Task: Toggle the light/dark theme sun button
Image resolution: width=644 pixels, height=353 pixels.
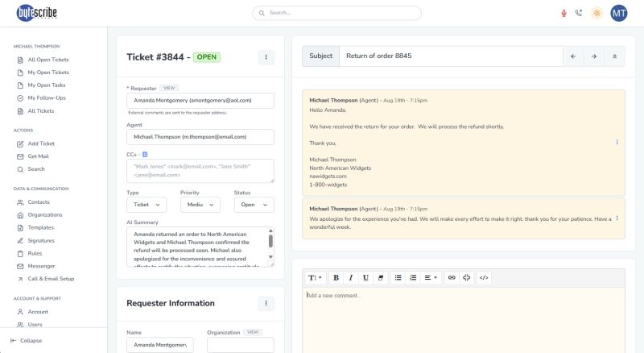Action: pyautogui.click(x=597, y=13)
